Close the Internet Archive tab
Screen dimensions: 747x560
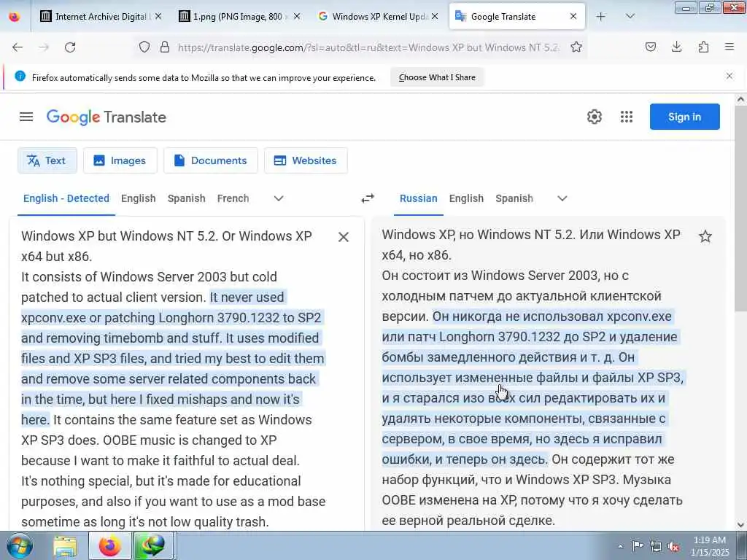(158, 17)
